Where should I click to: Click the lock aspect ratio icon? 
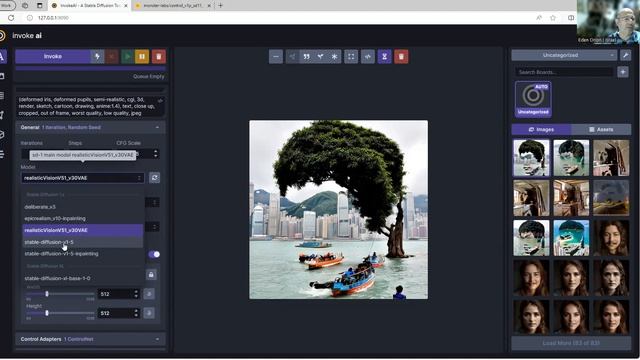tap(151, 275)
